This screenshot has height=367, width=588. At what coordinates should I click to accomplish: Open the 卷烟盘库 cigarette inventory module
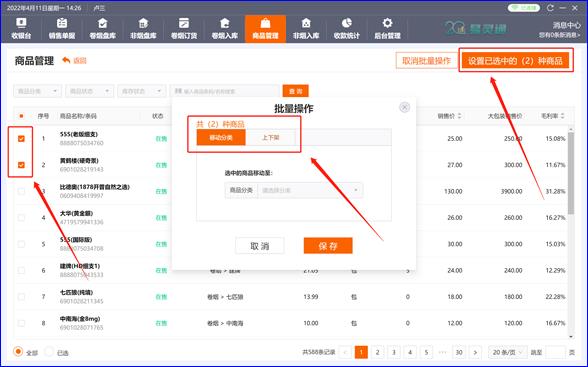102,28
